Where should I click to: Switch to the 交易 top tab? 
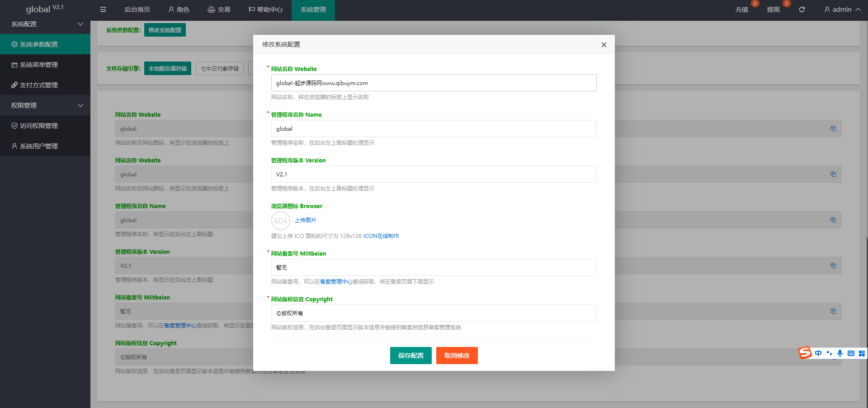coord(219,9)
